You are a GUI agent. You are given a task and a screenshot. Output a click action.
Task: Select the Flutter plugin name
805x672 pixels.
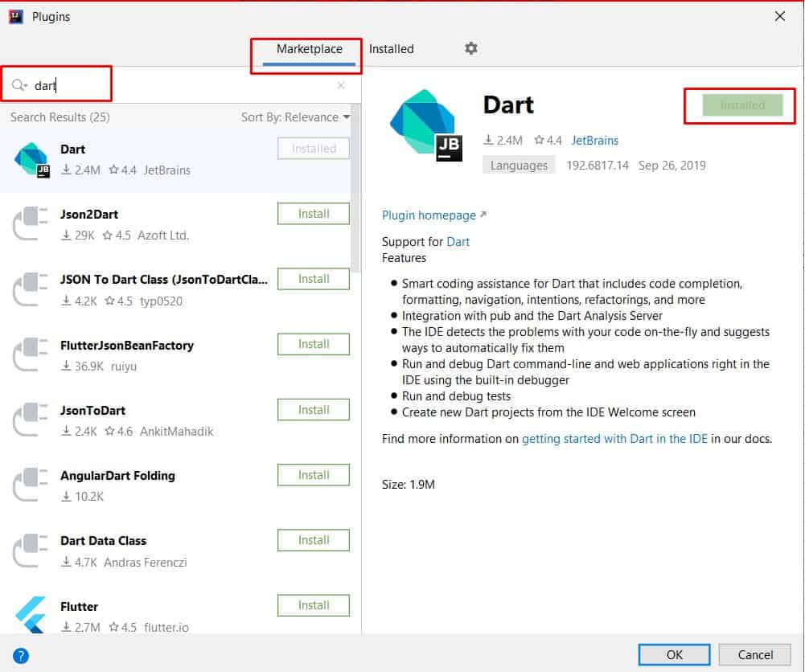click(79, 607)
